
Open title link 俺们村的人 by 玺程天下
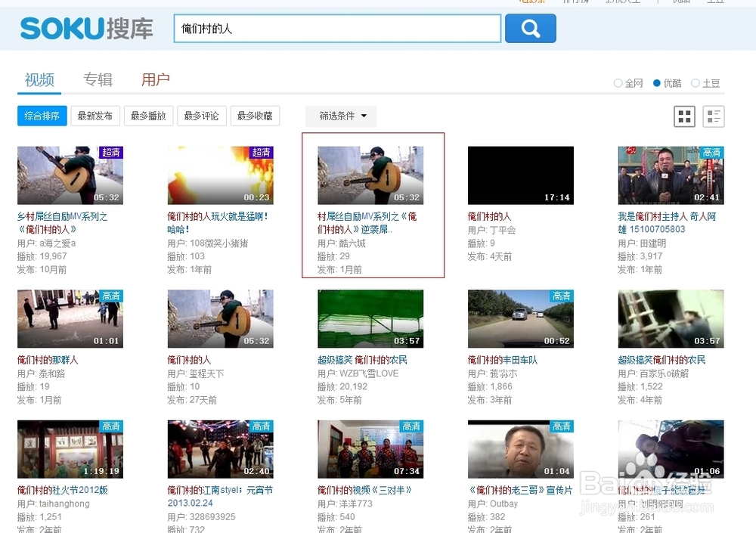[x=189, y=360]
